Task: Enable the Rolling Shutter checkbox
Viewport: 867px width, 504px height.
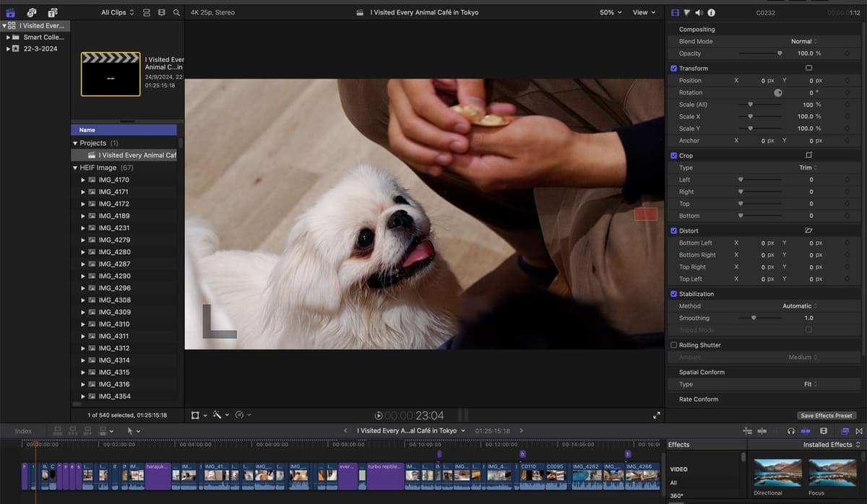Action: pos(673,345)
